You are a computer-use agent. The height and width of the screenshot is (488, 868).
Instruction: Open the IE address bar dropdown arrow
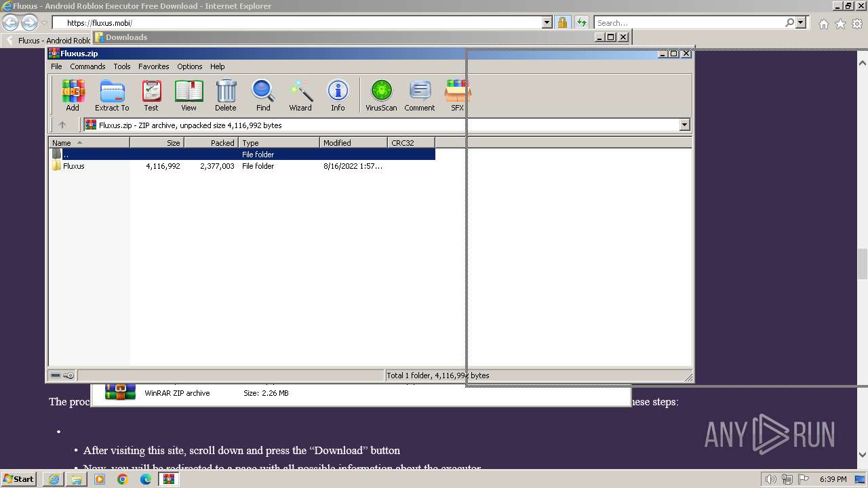(x=547, y=22)
